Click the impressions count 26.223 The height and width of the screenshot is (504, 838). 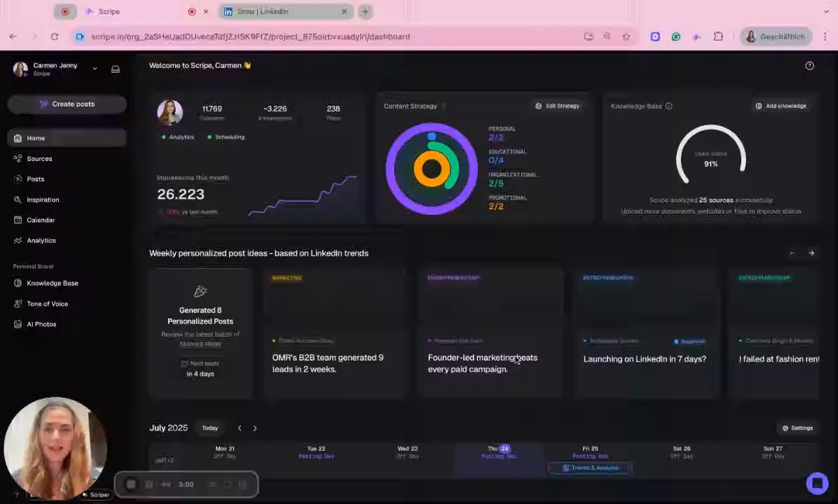[x=181, y=195]
